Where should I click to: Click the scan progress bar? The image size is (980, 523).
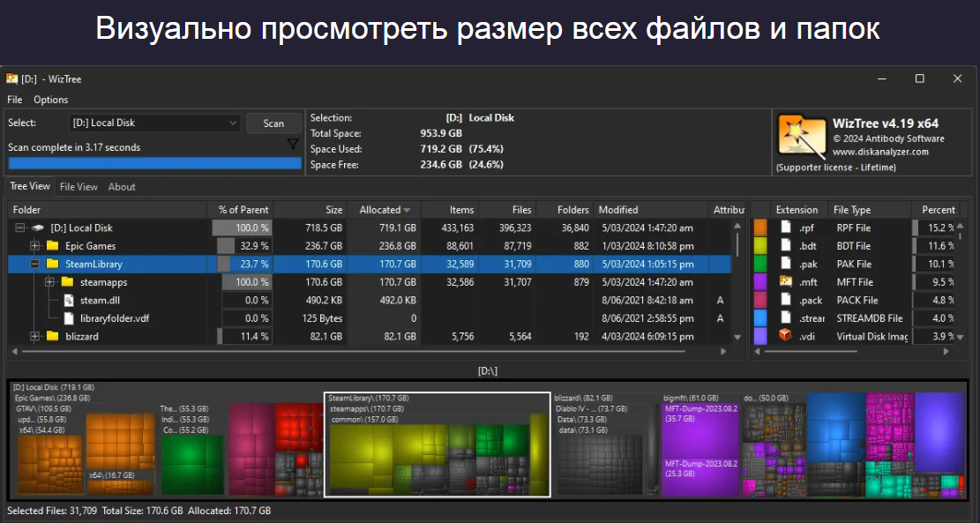pyautogui.click(x=155, y=163)
